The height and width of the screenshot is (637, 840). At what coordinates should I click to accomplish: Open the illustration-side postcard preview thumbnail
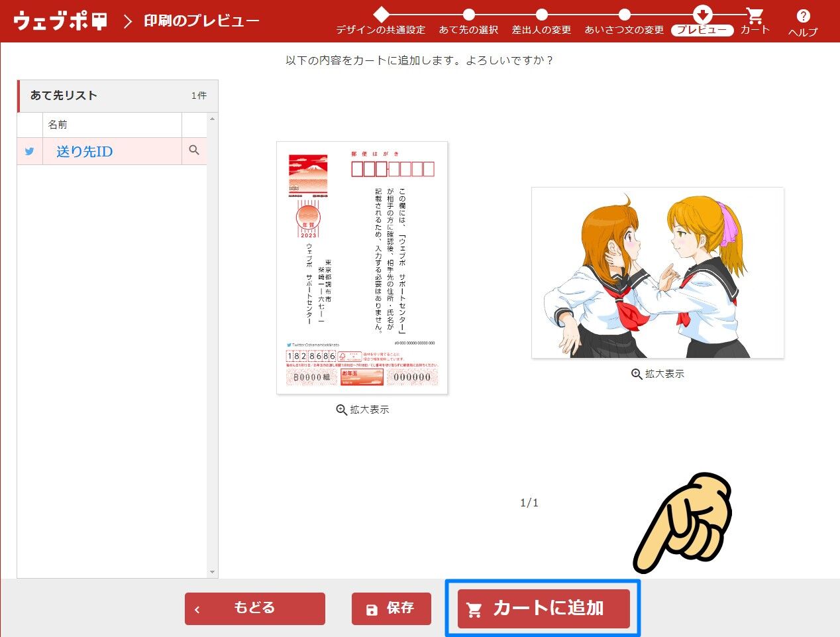click(658, 273)
